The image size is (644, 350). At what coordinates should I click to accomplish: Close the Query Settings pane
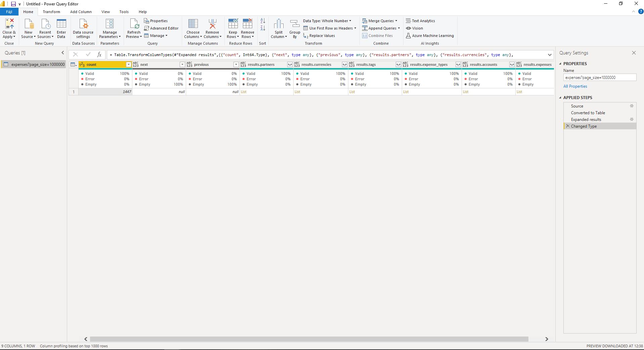pyautogui.click(x=634, y=53)
